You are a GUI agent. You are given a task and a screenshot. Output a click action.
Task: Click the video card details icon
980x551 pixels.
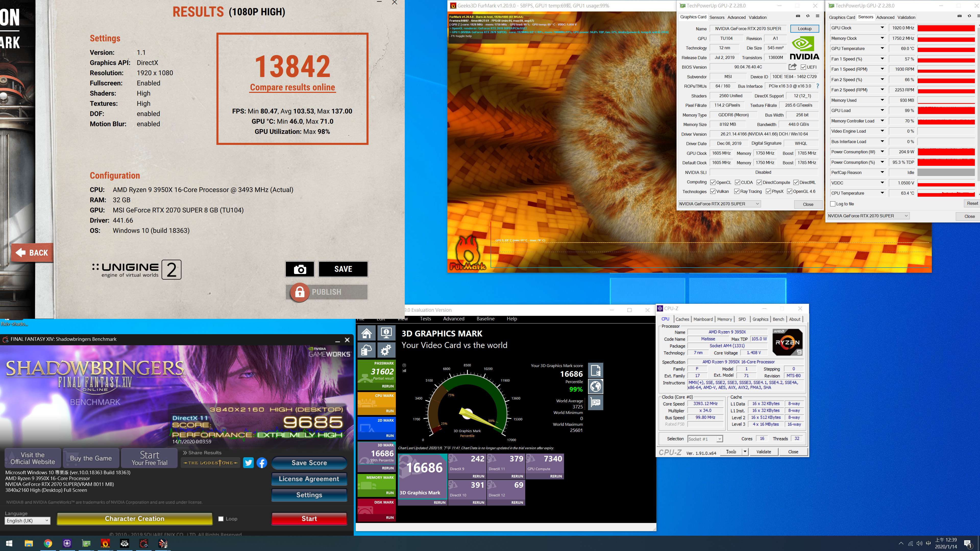595,402
